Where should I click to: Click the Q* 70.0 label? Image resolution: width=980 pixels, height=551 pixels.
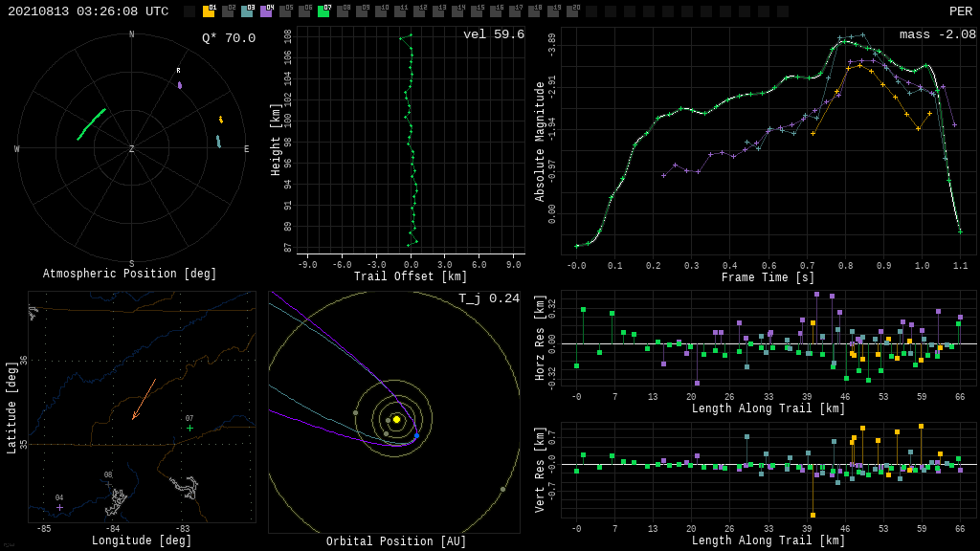228,38
